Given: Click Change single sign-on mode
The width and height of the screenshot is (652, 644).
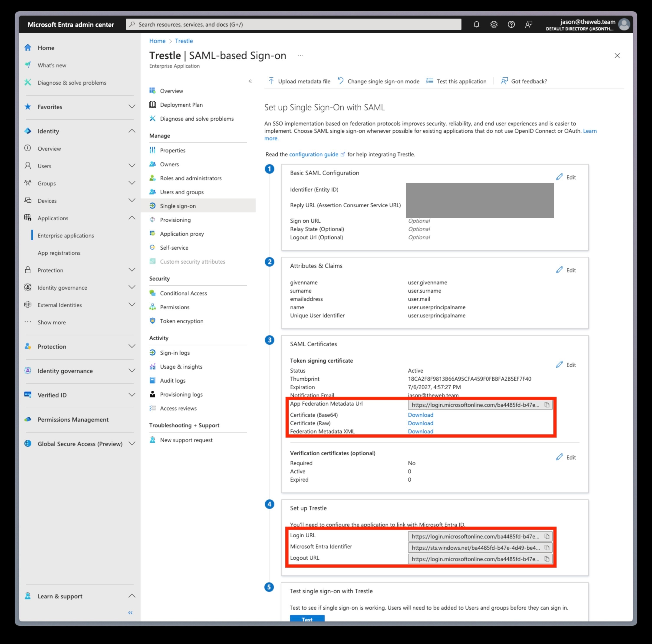Looking at the screenshot, I should [378, 81].
